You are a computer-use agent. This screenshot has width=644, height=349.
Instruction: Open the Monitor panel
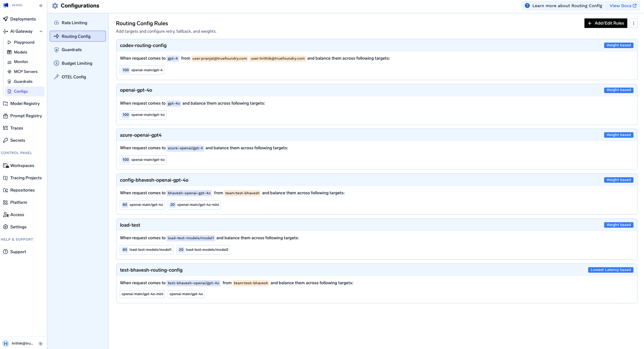(21, 62)
